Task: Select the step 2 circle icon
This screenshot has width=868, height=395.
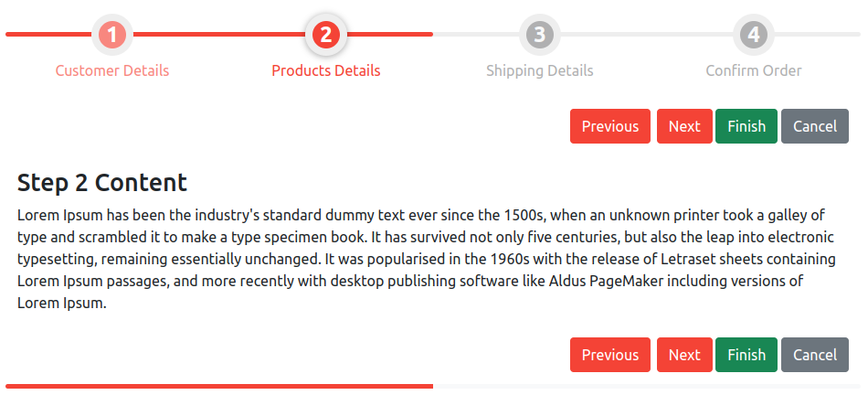Action: [x=326, y=35]
